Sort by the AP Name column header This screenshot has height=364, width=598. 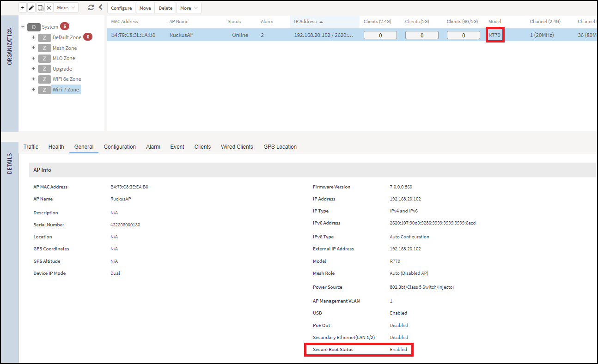click(179, 22)
